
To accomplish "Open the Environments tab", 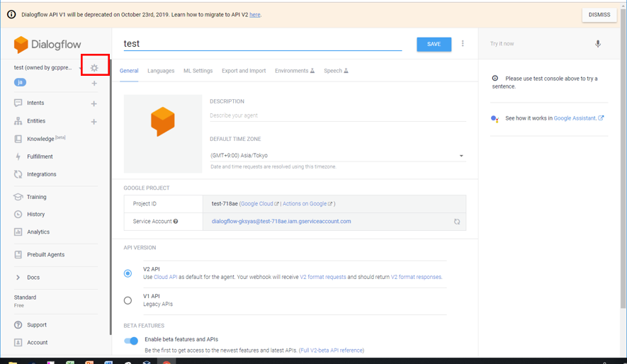I will tap(295, 71).
